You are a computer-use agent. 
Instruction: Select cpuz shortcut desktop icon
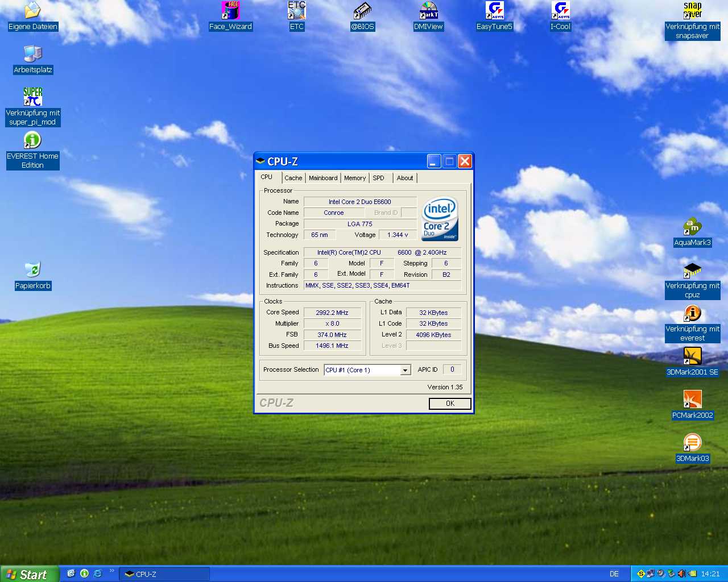[692, 269]
